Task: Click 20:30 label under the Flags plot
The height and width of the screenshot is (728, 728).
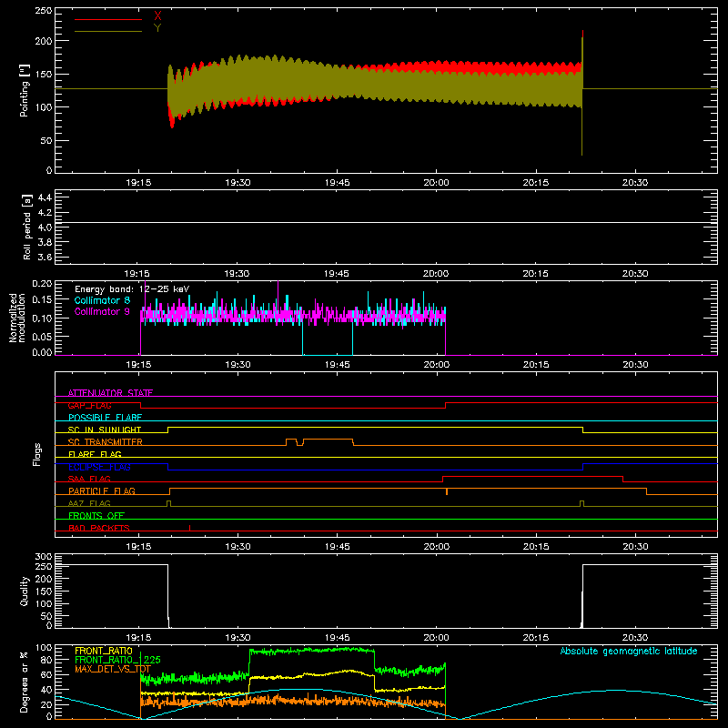Action: click(x=635, y=547)
